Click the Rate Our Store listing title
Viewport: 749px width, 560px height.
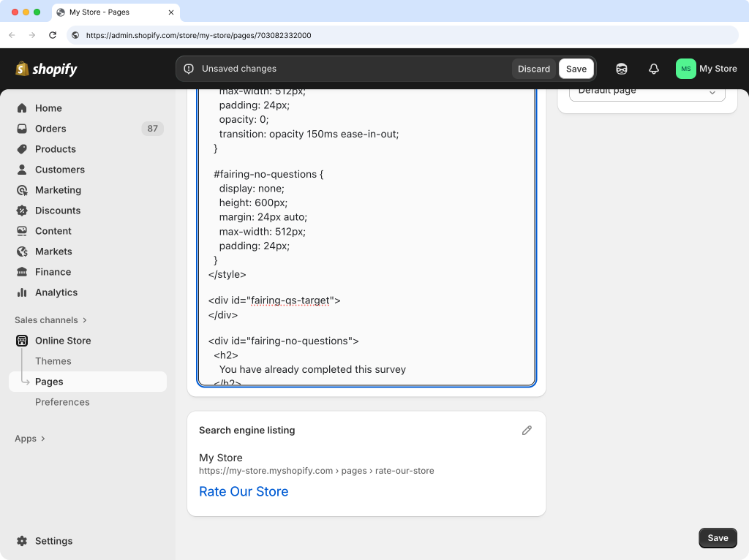244,491
